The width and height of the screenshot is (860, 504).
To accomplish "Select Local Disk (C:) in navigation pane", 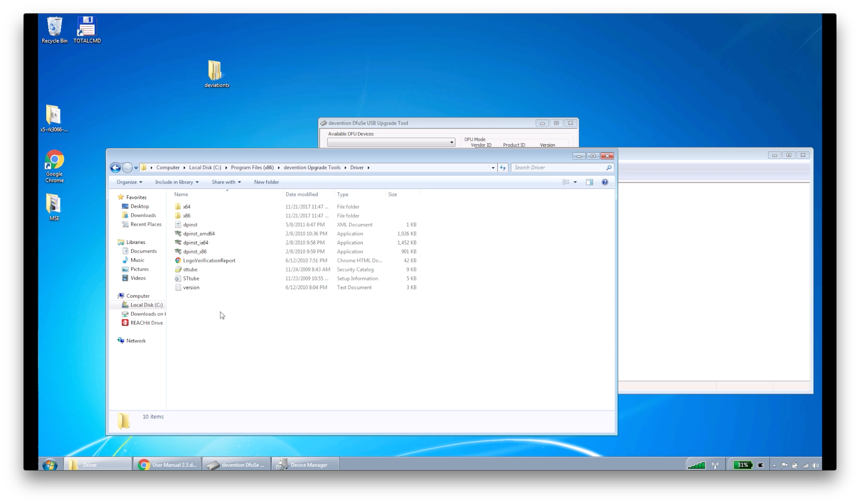I will [146, 305].
